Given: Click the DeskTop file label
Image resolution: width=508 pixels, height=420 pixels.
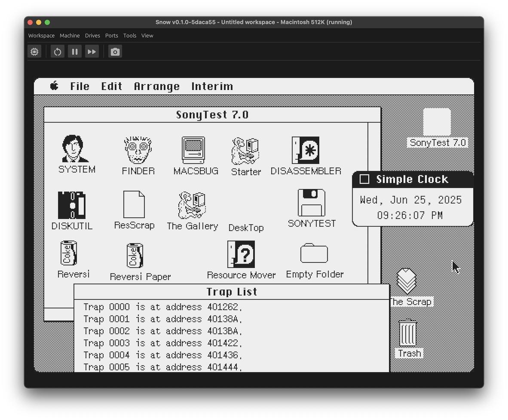Looking at the screenshot, I should click(246, 228).
